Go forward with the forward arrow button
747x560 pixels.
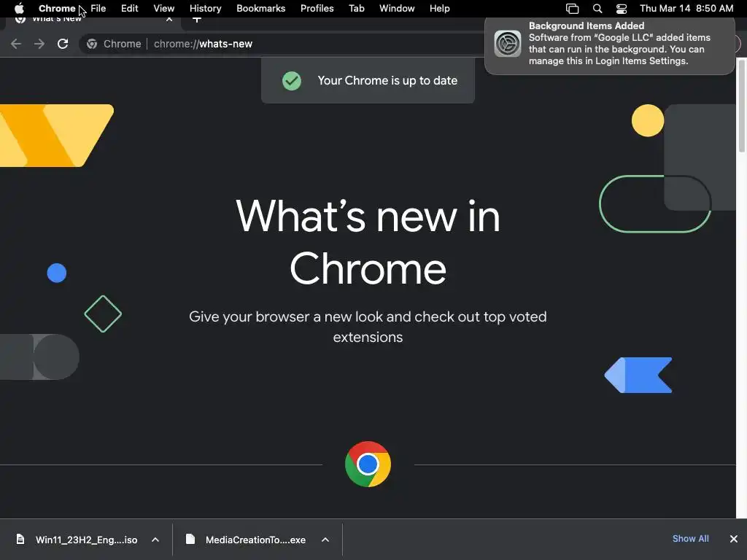click(x=39, y=44)
